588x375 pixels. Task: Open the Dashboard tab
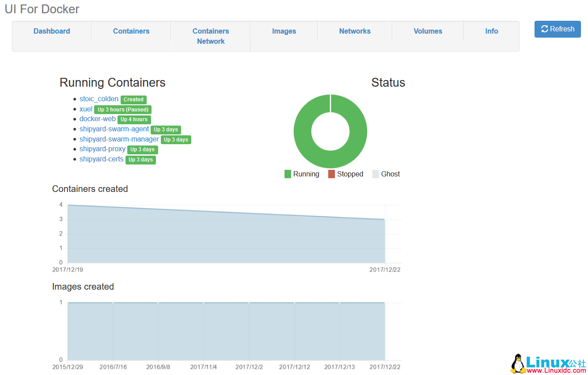(52, 31)
